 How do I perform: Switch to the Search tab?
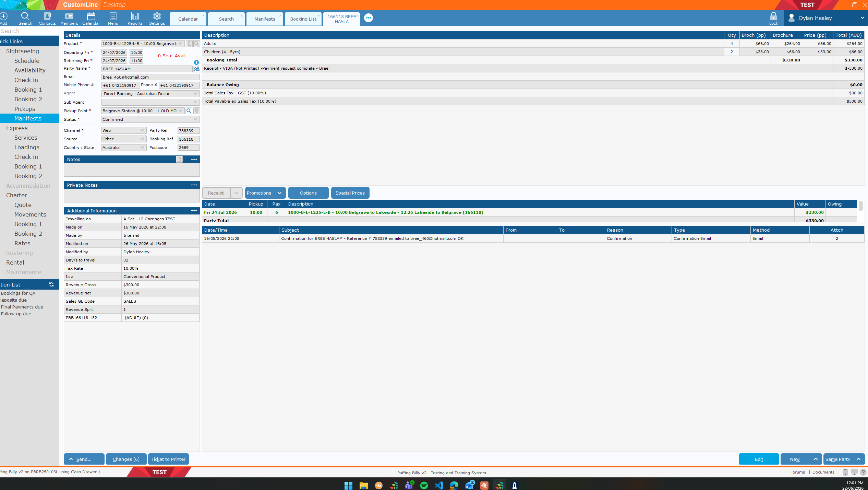pyautogui.click(x=226, y=19)
